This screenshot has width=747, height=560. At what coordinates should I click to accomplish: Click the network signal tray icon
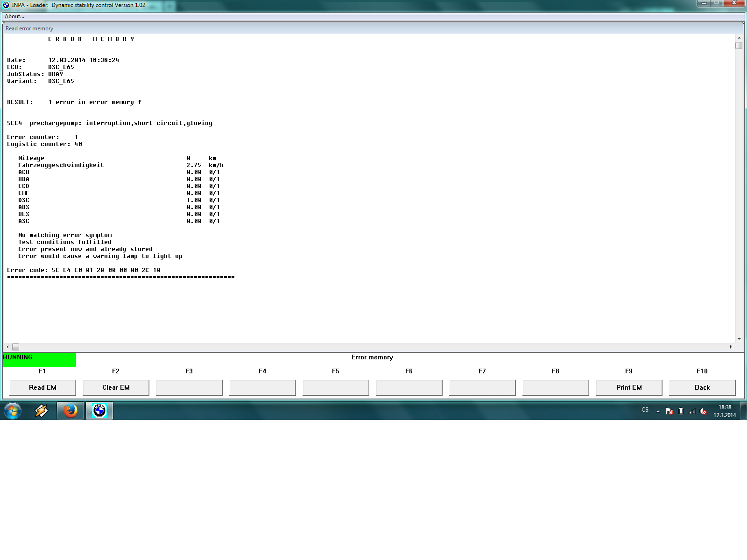(692, 411)
